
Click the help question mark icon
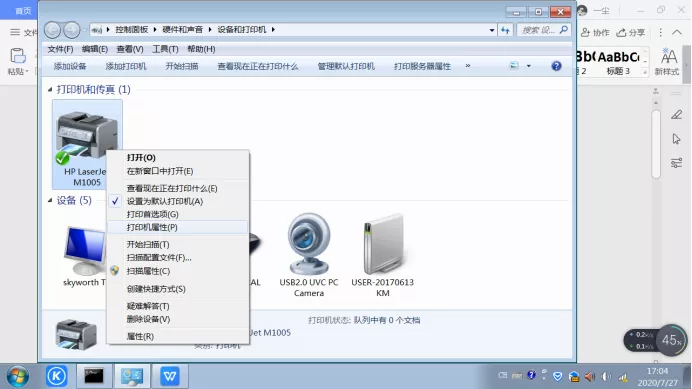pyautogui.click(x=556, y=66)
